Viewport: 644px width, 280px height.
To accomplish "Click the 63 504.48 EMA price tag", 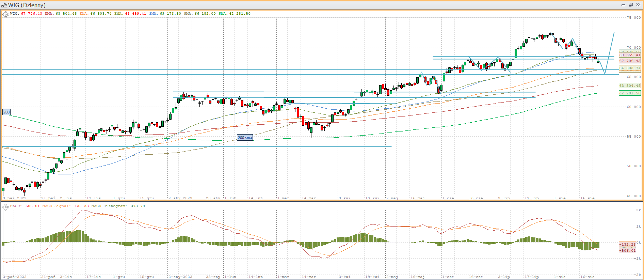I will tap(630, 86).
